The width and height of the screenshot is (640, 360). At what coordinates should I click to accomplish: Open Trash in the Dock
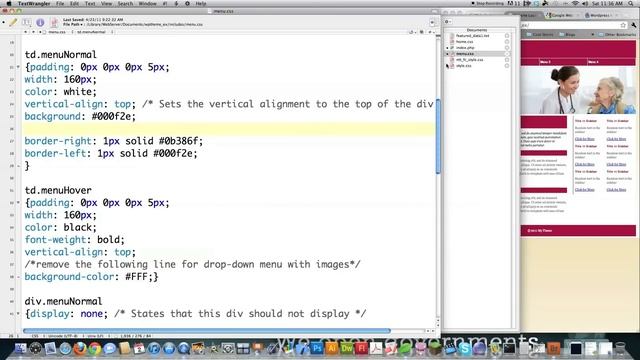(620, 348)
